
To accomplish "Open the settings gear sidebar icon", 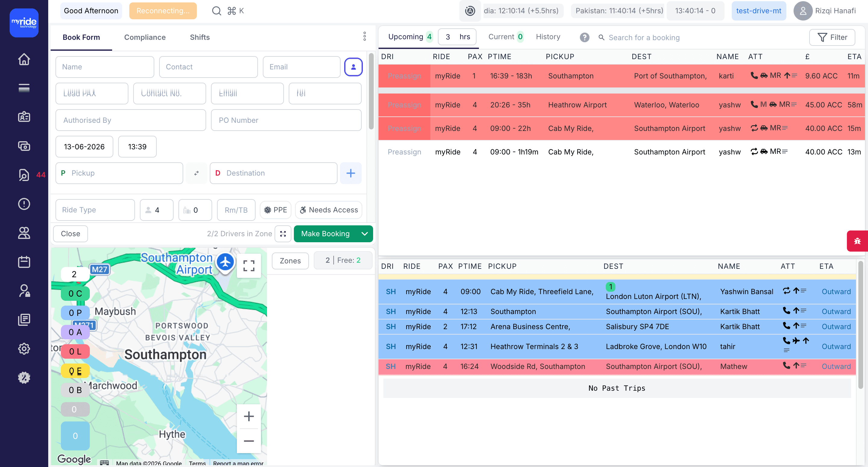I will (x=24, y=348).
